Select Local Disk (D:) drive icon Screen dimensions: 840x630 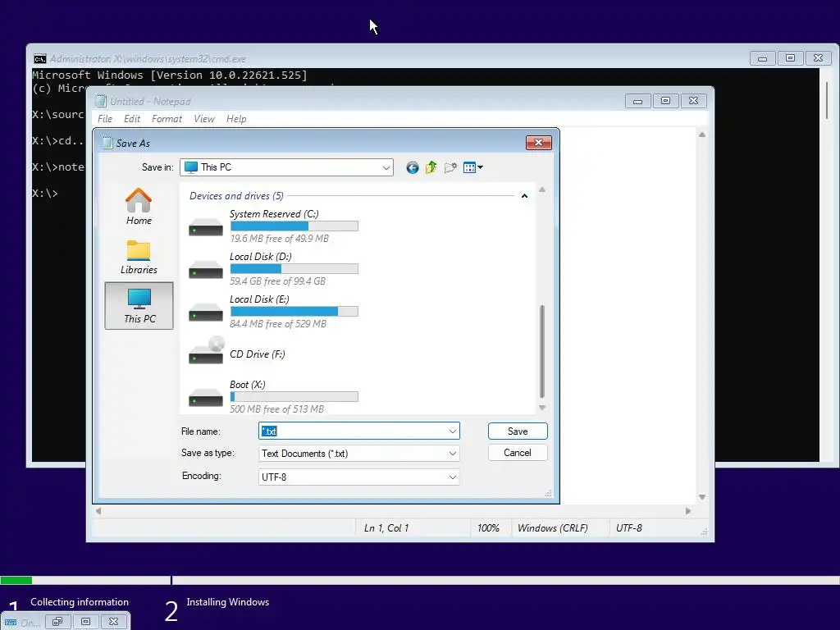[206, 270]
